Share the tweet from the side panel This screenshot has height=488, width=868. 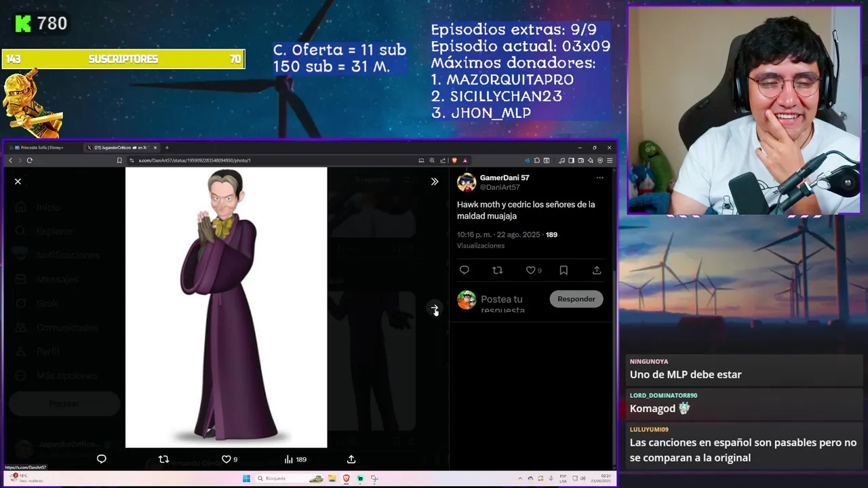coord(597,270)
